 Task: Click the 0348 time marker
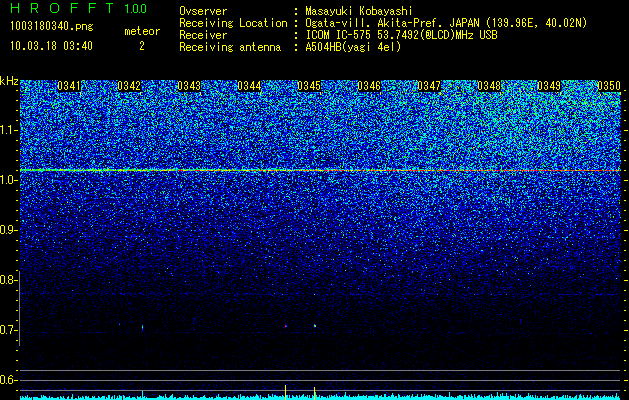pos(489,86)
